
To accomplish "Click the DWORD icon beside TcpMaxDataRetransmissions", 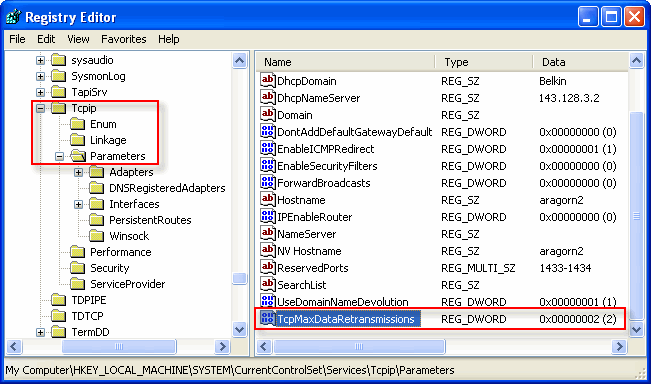I will [x=268, y=318].
